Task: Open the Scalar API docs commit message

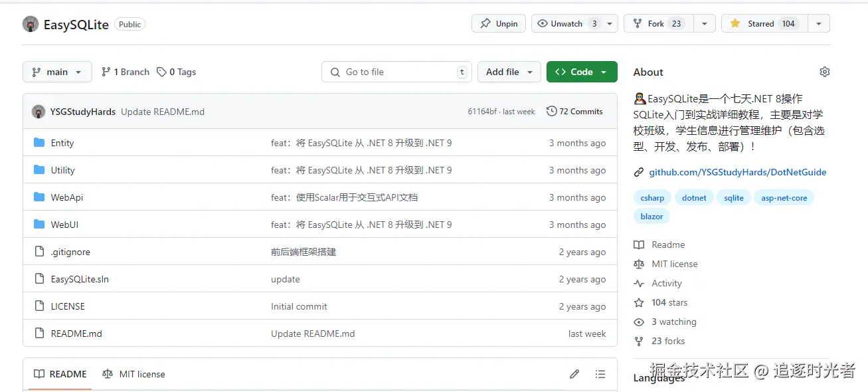Action: [x=344, y=197]
